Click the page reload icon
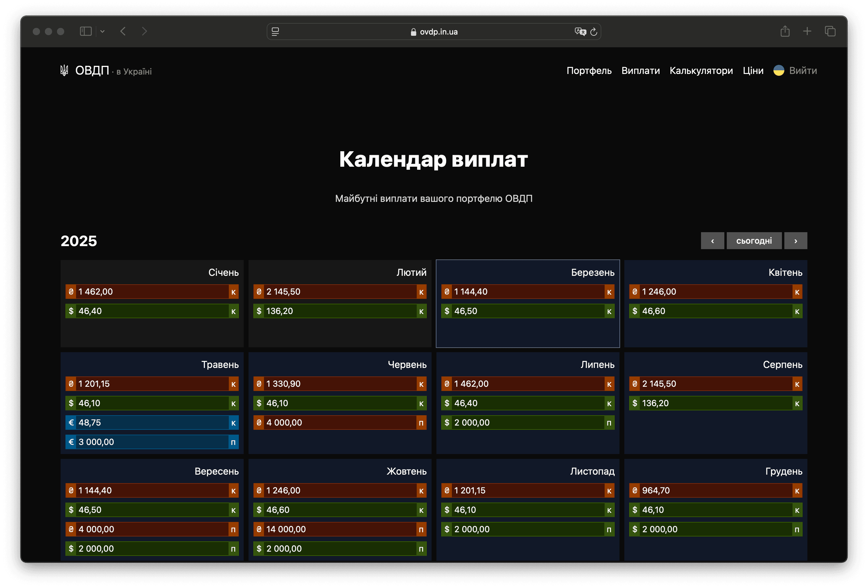 tap(593, 32)
